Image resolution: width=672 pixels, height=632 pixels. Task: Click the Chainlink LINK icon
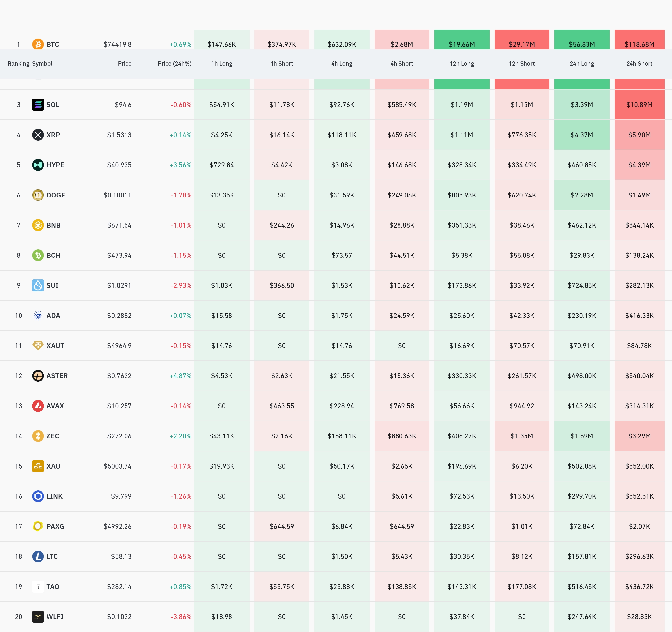click(38, 496)
